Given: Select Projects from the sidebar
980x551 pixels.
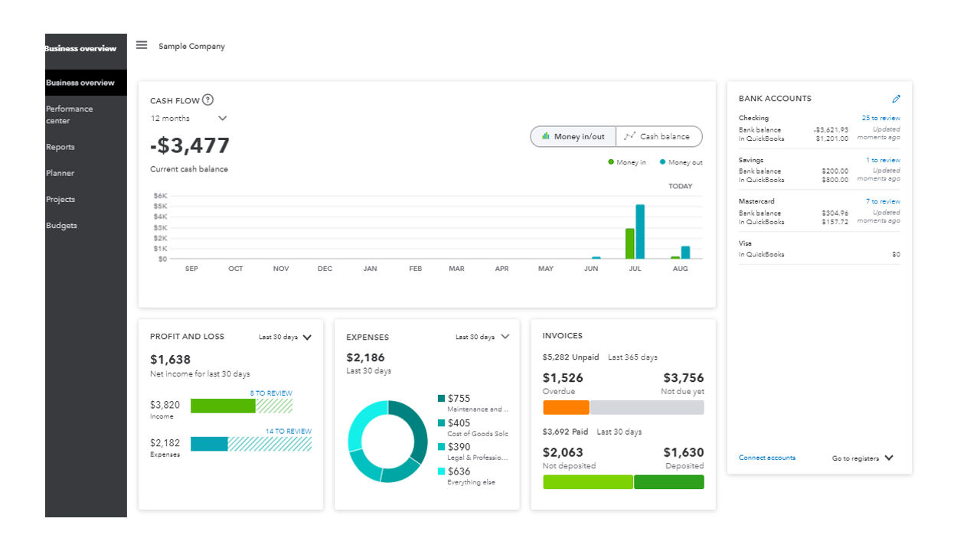Looking at the screenshot, I should pyautogui.click(x=61, y=198).
